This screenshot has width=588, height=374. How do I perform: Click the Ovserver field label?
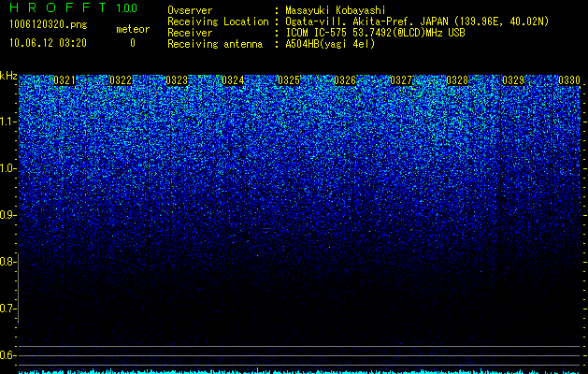tap(190, 10)
